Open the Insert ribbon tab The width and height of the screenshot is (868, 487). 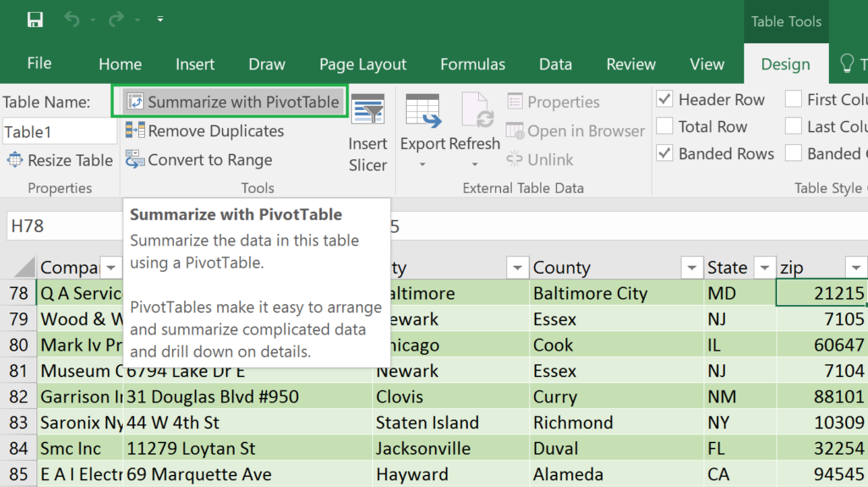[x=195, y=64]
